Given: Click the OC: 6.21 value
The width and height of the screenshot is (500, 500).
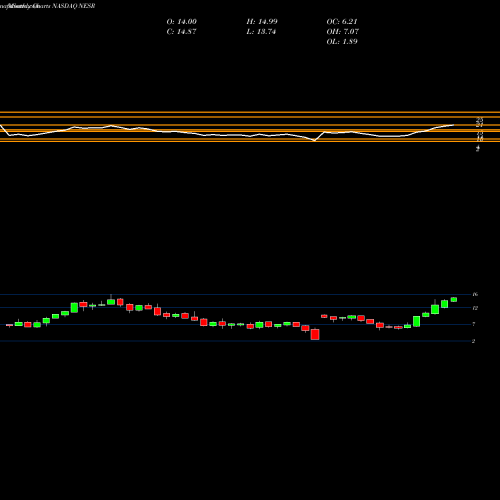Looking at the screenshot, I should pyautogui.click(x=342, y=22).
